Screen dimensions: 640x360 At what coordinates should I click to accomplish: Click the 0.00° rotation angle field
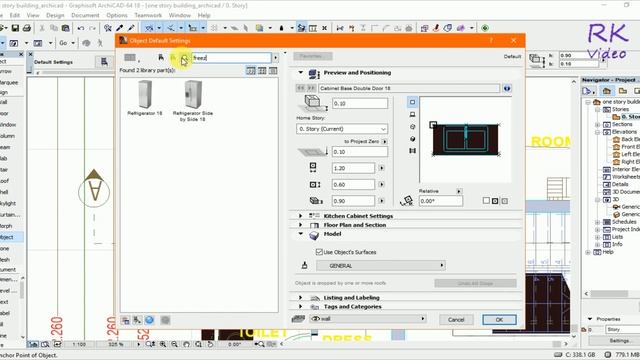[x=441, y=201]
